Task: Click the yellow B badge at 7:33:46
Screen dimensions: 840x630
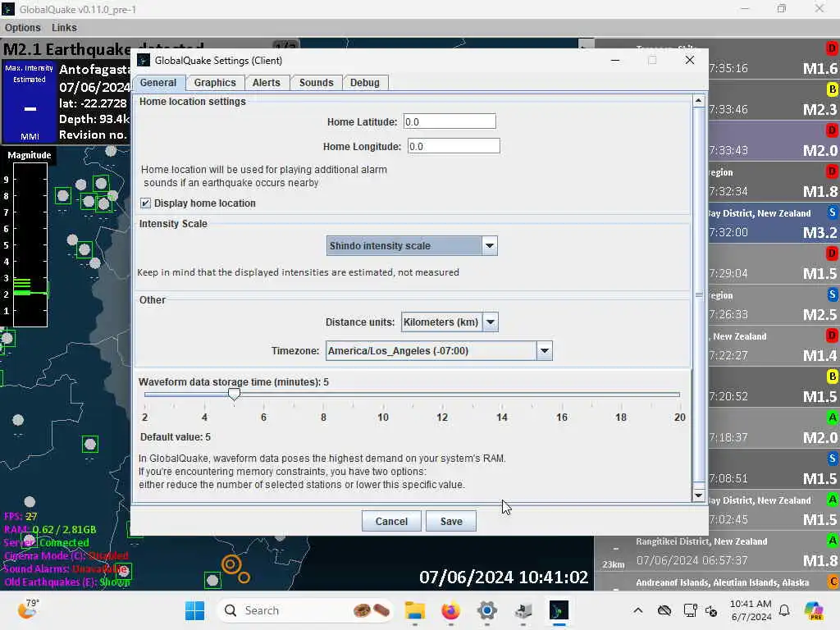Action: [x=832, y=89]
